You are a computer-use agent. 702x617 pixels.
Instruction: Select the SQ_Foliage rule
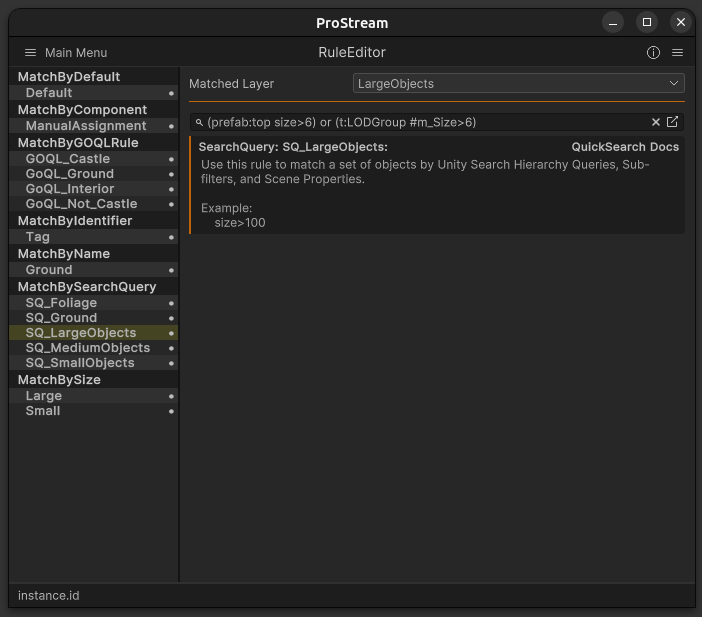[94, 303]
